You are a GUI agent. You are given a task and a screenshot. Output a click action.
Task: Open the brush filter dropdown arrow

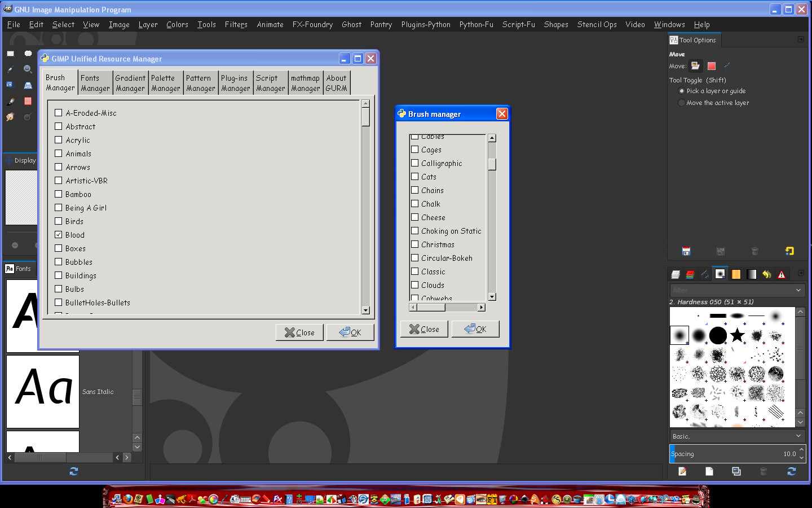pyautogui.click(x=798, y=290)
